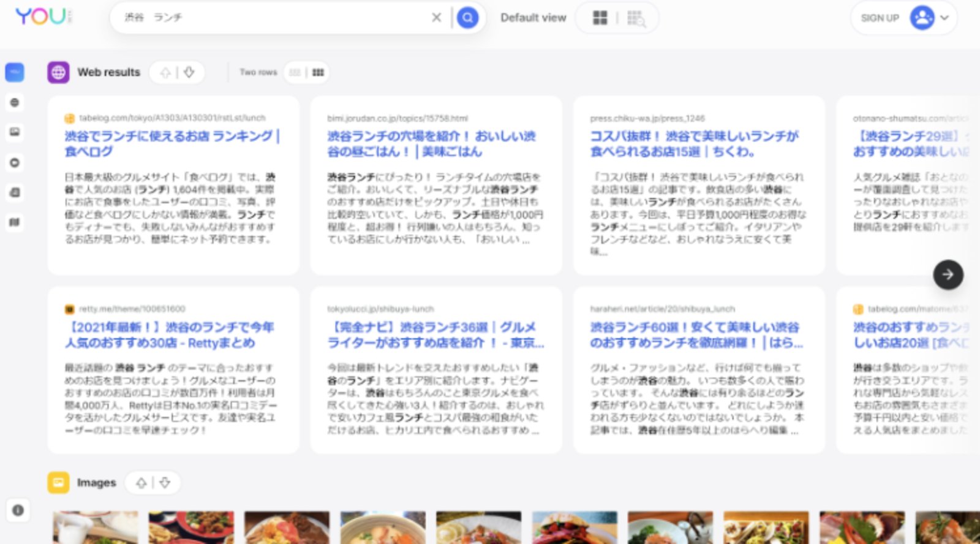Open the 渋谷ランチの穴場を紹介 result title

431,143
